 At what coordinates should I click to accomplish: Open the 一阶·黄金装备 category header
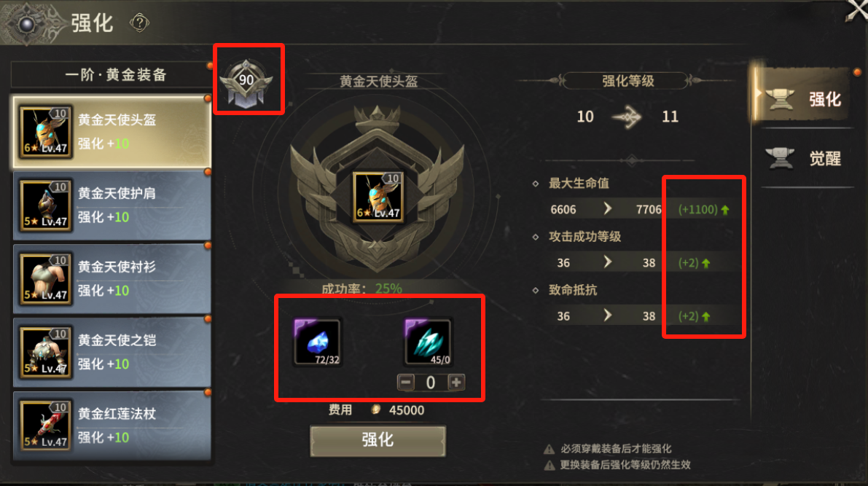[112, 75]
